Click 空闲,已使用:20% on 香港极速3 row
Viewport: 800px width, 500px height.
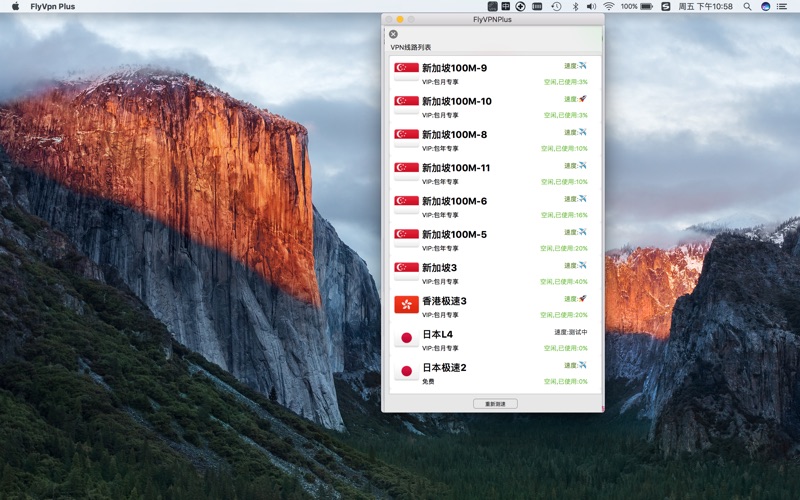(564, 315)
